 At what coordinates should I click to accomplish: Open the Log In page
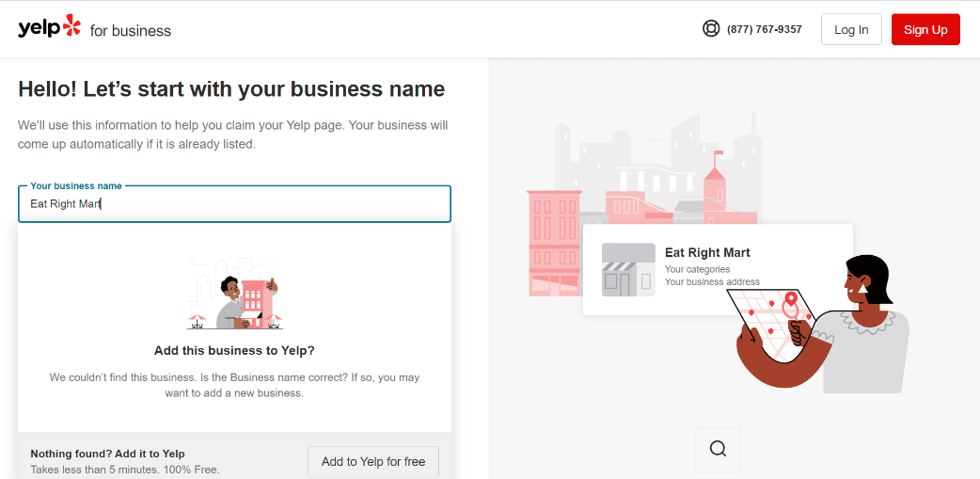coord(851,29)
